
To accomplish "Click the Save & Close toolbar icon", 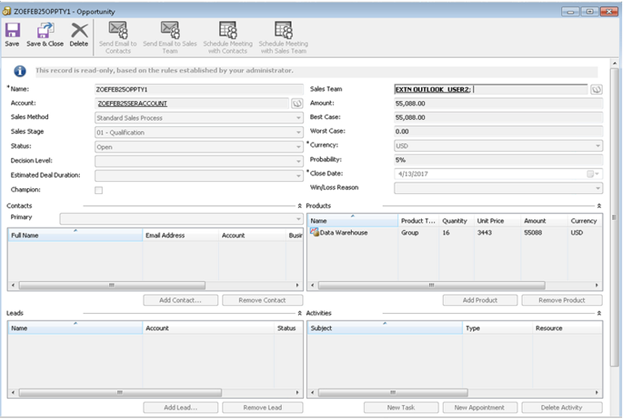I will click(x=44, y=30).
